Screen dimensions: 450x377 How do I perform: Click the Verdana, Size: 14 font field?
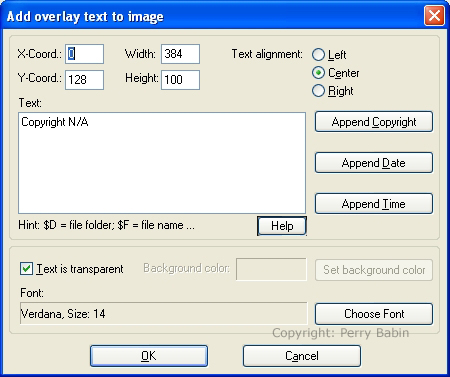coord(163,313)
